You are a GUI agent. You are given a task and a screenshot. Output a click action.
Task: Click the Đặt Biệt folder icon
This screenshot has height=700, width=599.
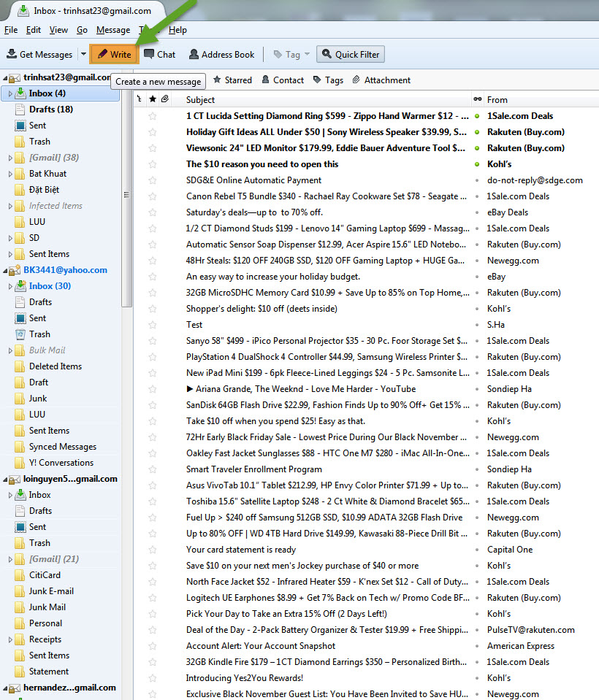click(20, 190)
